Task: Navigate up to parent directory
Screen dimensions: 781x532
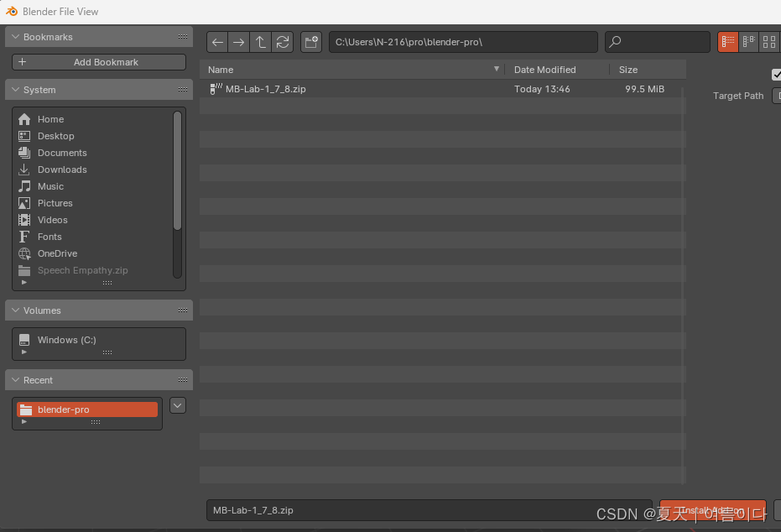Action: click(x=261, y=42)
